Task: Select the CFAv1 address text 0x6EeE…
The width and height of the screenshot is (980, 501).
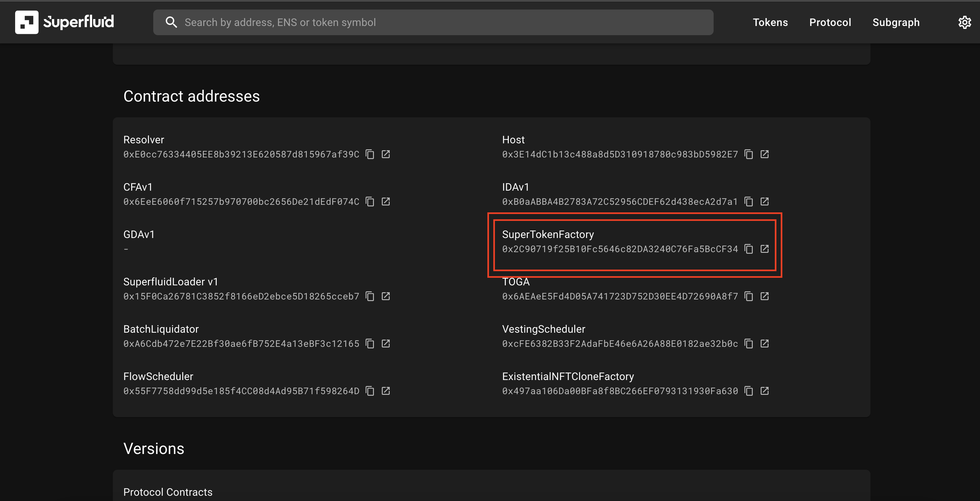Action: point(241,202)
